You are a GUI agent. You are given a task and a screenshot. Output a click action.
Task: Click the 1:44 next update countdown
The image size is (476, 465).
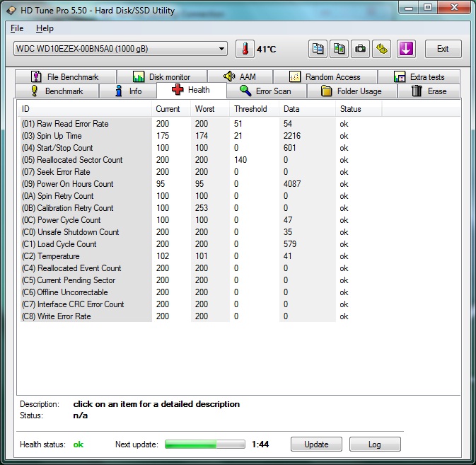[260, 444]
